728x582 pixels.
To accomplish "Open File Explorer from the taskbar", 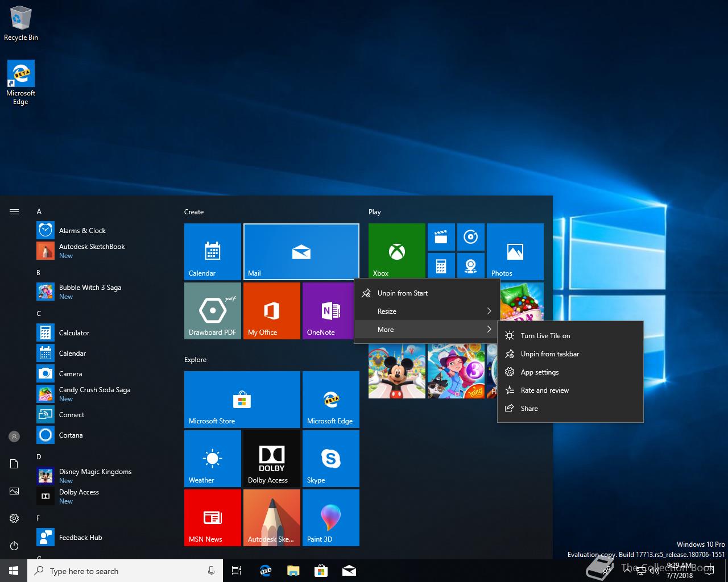I will (x=293, y=571).
